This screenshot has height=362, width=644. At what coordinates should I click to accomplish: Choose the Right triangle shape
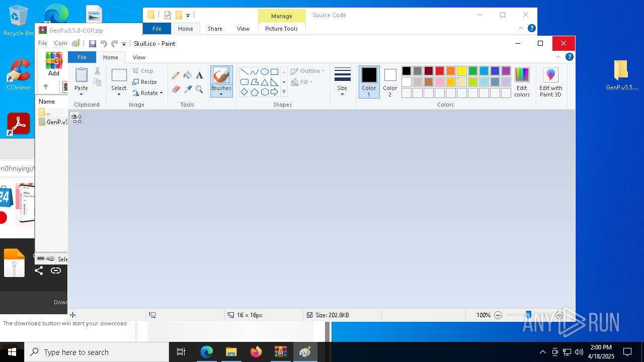[274, 82]
